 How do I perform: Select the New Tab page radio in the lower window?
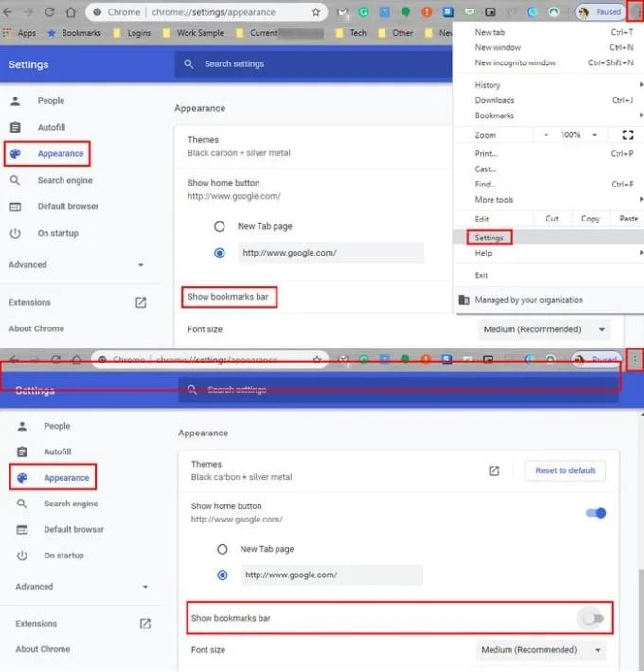(x=223, y=549)
